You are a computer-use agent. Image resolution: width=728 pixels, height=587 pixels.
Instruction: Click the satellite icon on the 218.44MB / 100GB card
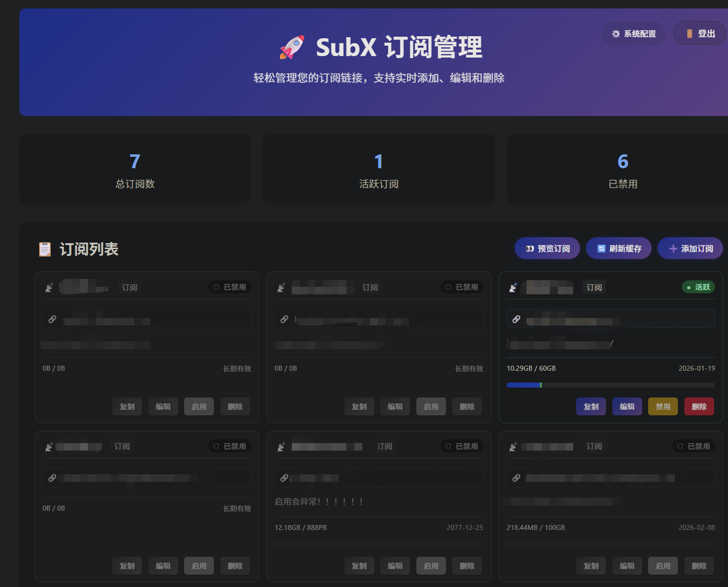[x=514, y=447]
